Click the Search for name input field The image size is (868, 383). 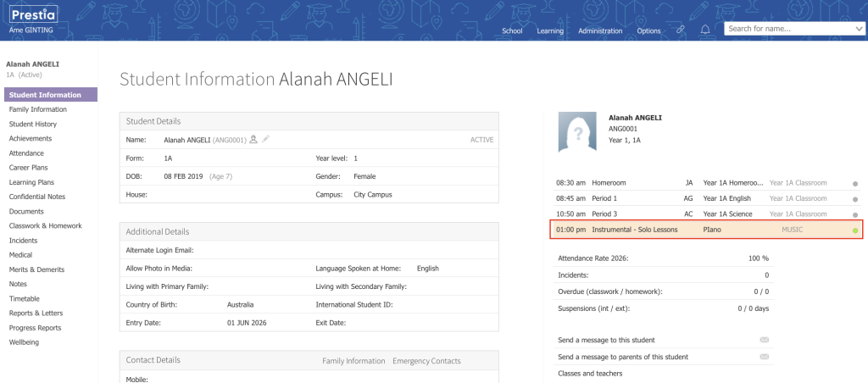[790, 29]
